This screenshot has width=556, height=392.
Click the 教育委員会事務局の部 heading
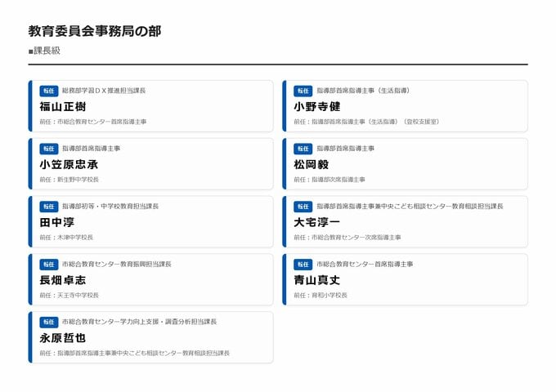click(x=94, y=31)
